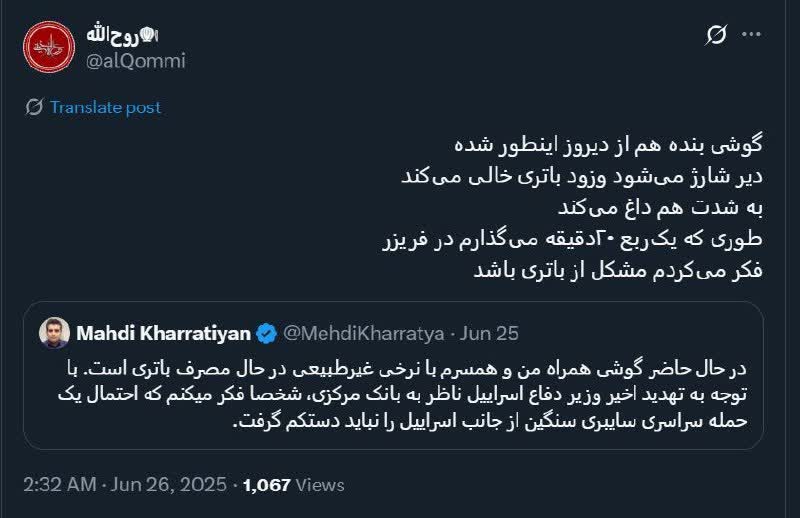The image size is (800, 518).
Task: Click the Grok explain icon beside the more menu
Action: (716, 35)
